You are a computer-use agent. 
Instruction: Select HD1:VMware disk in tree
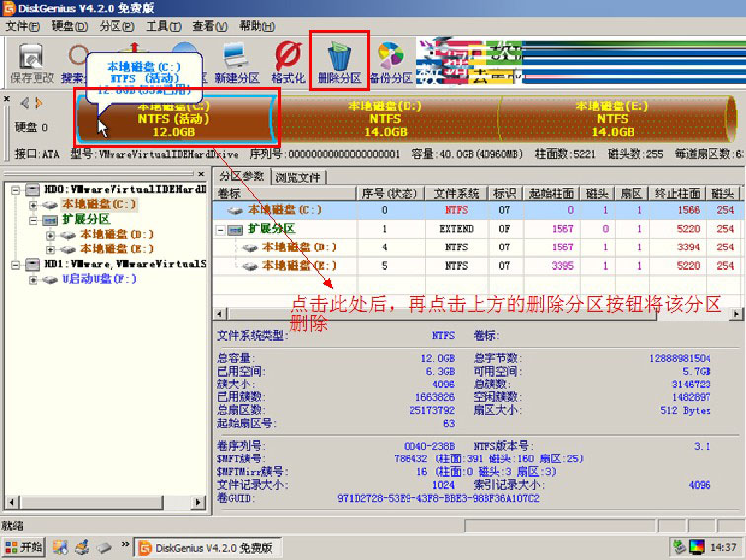[x=125, y=264]
